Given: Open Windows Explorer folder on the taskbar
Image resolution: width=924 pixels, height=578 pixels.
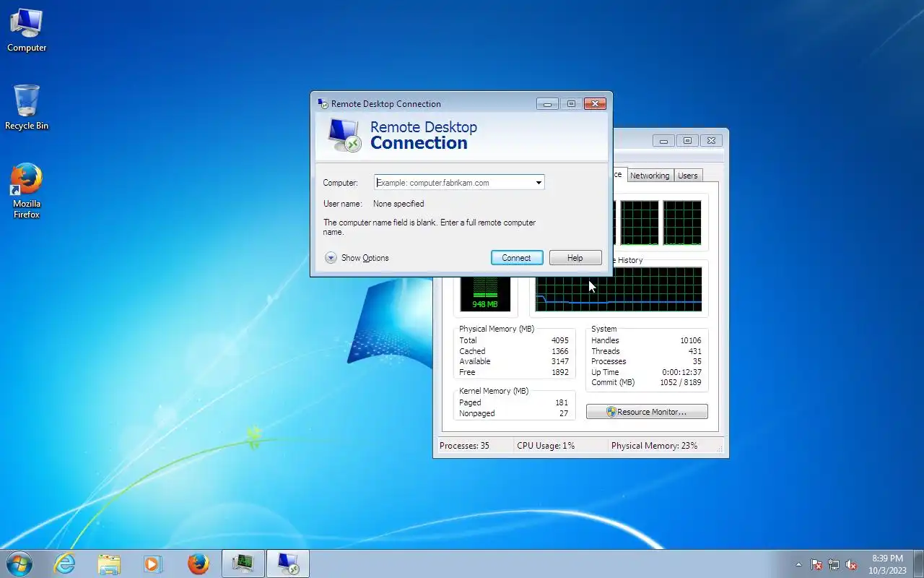Looking at the screenshot, I should click(x=109, y=564).
